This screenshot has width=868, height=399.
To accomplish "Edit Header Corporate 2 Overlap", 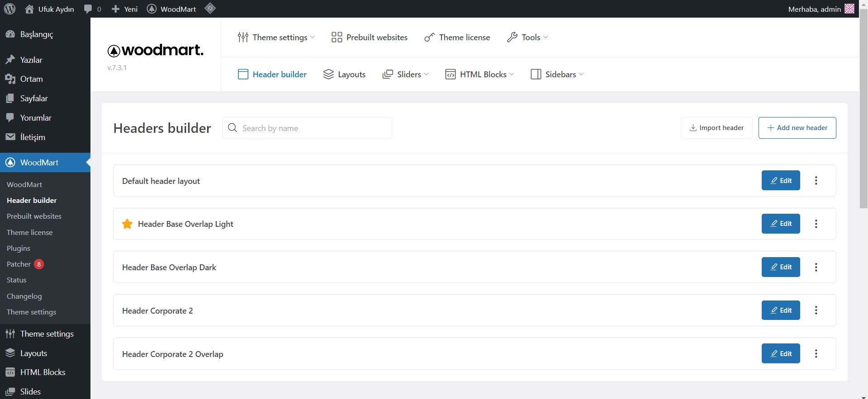I will coord(781,353).
